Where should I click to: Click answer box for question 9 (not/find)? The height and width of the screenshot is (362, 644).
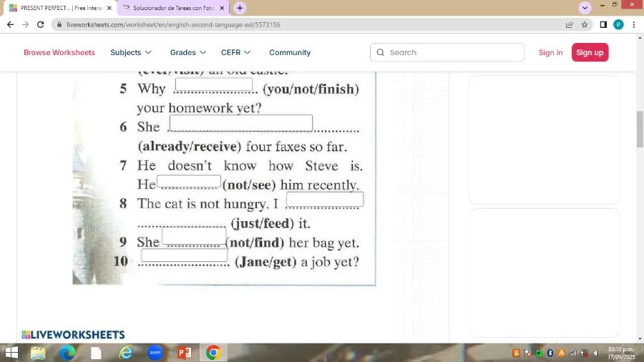click(x=194, y=236)
